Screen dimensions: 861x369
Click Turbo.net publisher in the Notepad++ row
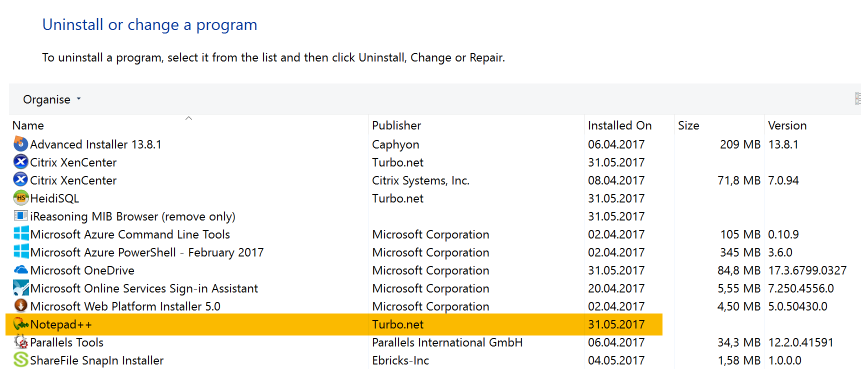pyautogui.click(x=398, y=325)
